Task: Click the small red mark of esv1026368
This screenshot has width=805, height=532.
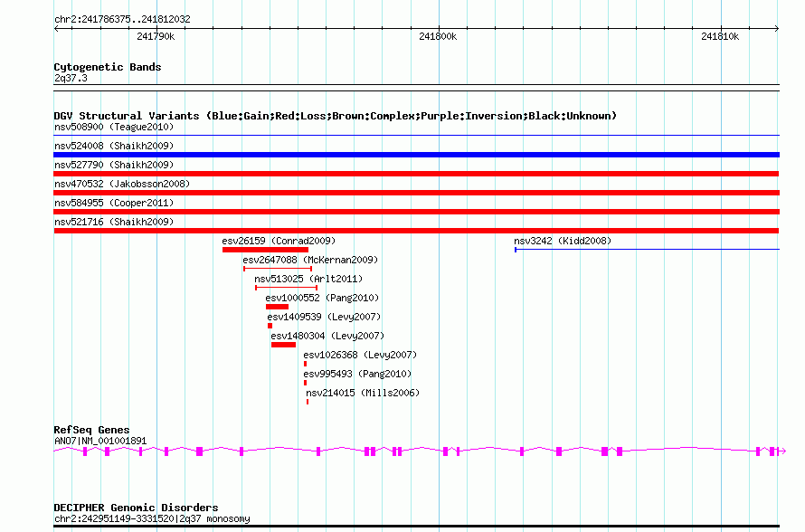Action: click(x=305, y=364)
